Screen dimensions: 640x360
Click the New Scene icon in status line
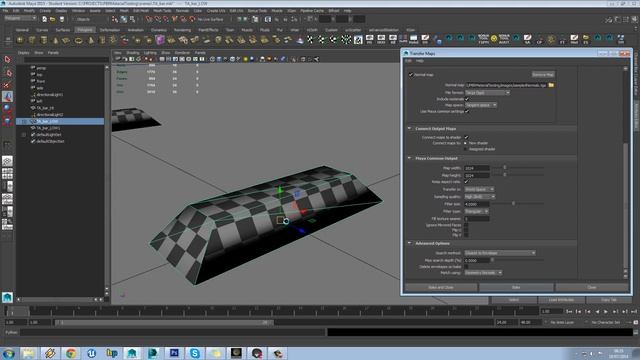[x=44, y=19]
